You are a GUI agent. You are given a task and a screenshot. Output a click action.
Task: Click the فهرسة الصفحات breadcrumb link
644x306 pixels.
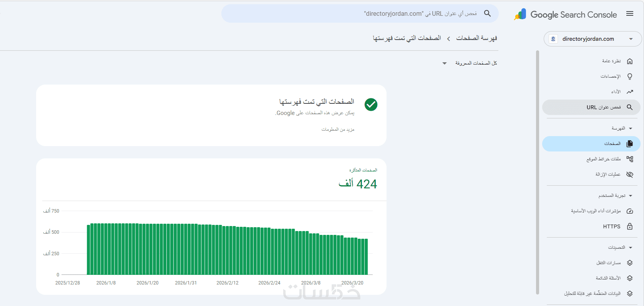[x=476, y=38]
